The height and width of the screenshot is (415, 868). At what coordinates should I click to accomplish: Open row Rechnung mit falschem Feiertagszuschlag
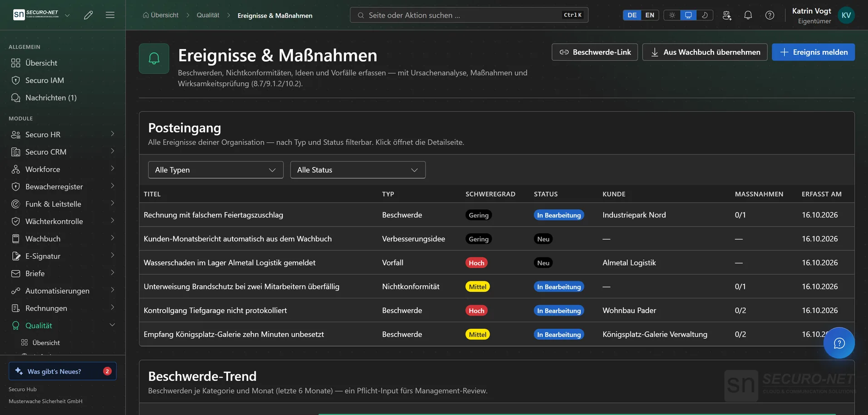(x=497, y=215)
